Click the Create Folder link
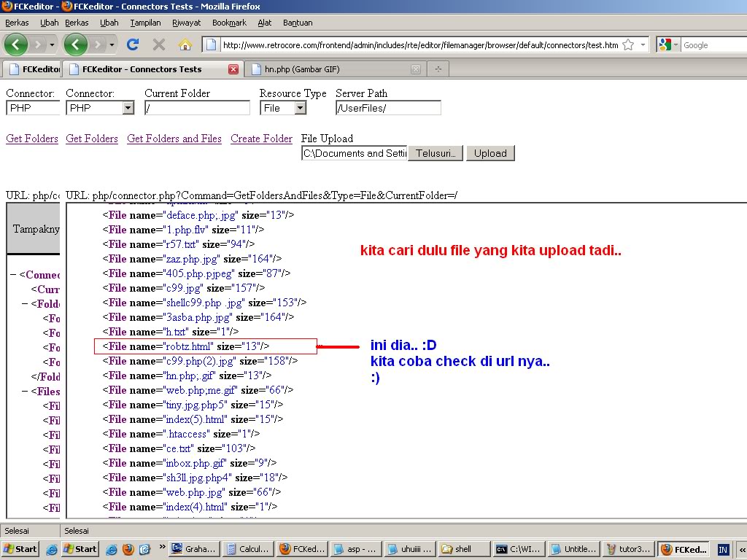This screenshot has height=560, width=747. [x=262, y=139]
